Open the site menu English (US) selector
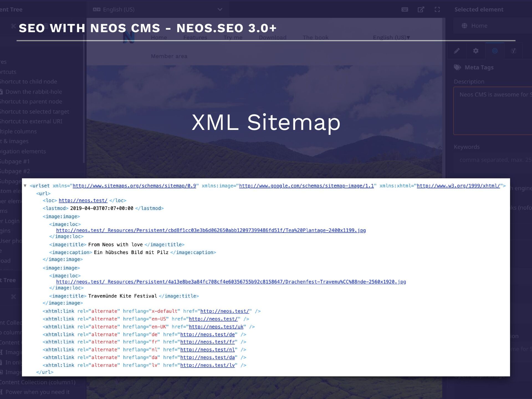Image resolution: width=532 pixels, height=399 pixels. pyautogui.click(x=391, y=37)
